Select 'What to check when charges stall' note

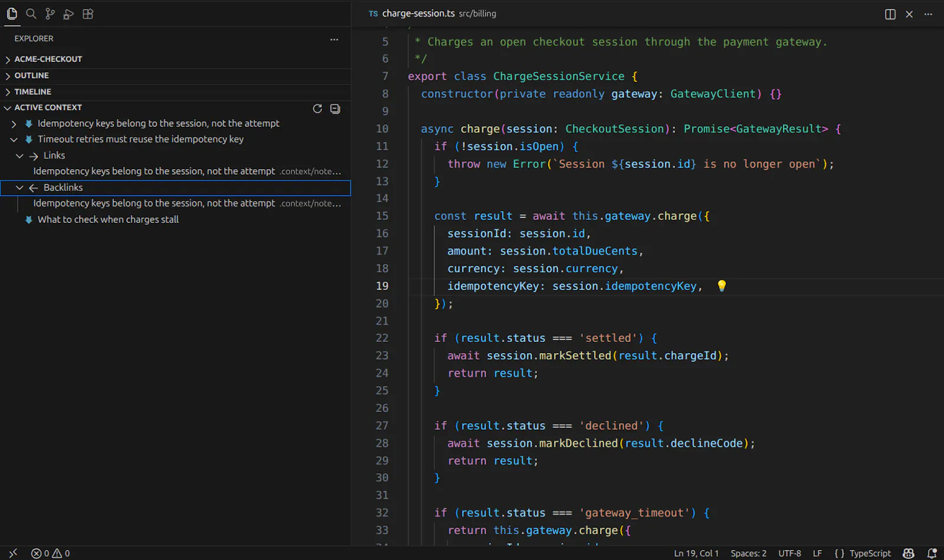click(x=108, y=219)
